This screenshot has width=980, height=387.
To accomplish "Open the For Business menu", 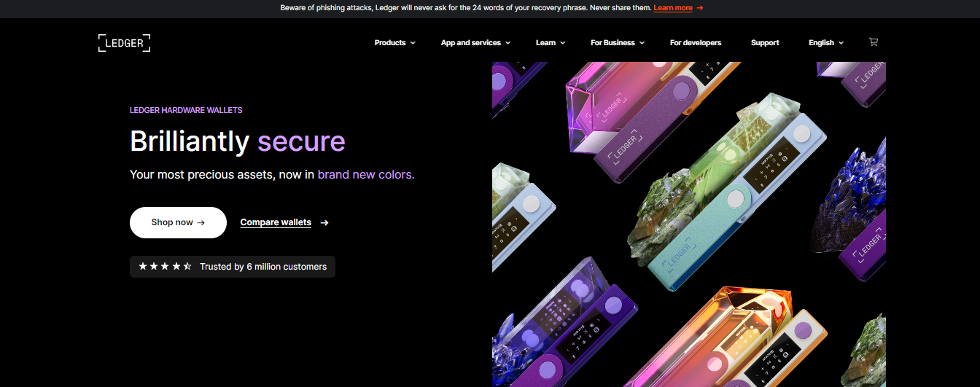I will click(612, 43).
